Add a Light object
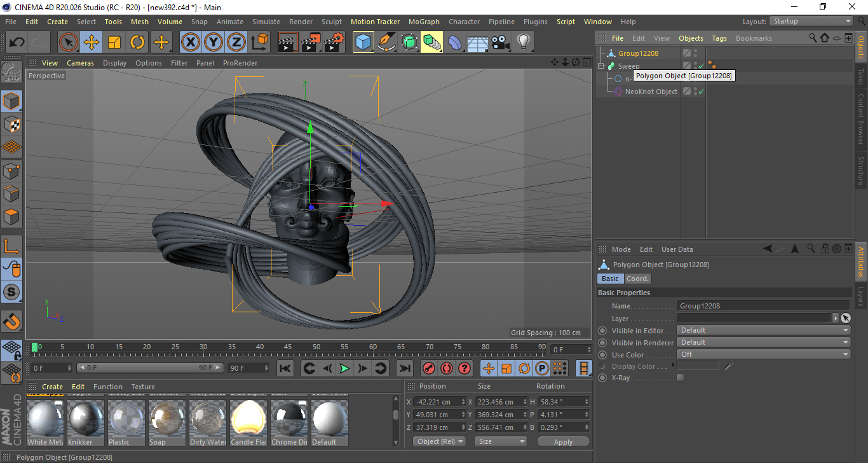The width and height of the screenshot is (868, 463). pos(523,43)
